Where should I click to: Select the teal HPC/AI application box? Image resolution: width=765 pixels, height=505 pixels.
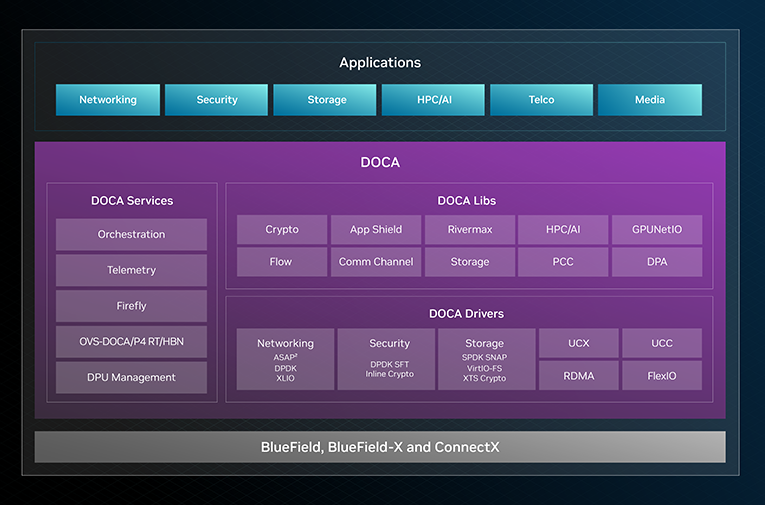pos(433,100)
